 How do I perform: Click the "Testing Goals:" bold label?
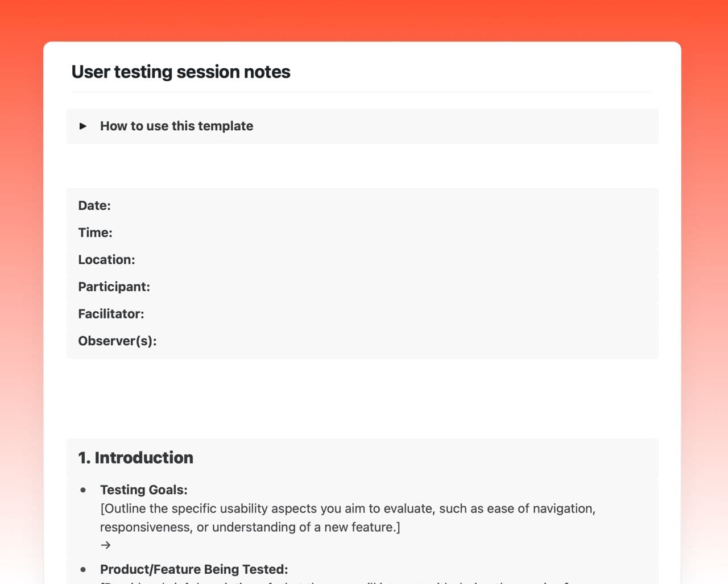[144, 490]
